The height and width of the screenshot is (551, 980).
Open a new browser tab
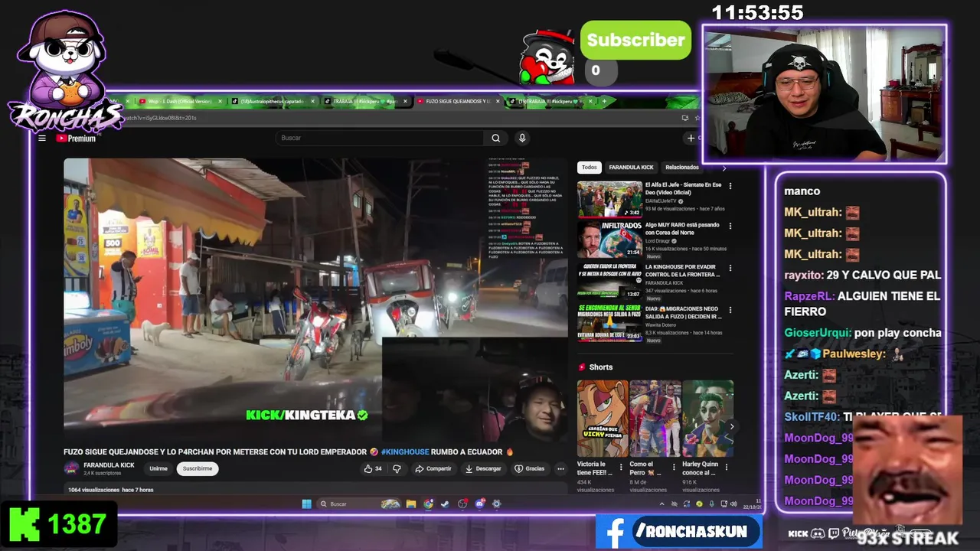click(x=604, y=101)
